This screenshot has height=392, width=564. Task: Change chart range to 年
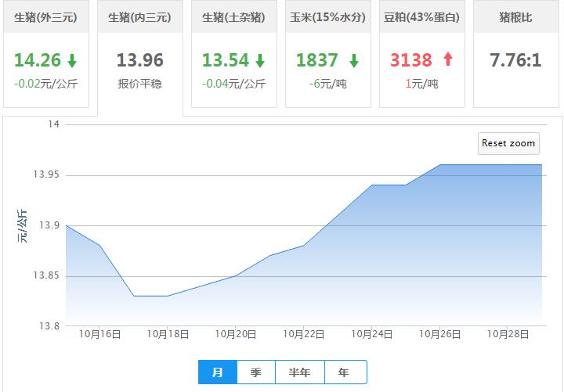coord(344,372)
